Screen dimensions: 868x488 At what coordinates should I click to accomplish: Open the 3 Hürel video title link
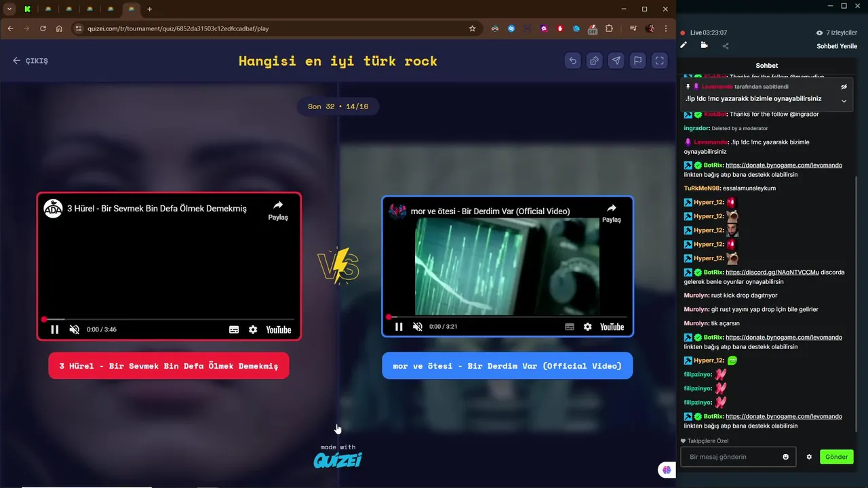(x=157, y=209)
